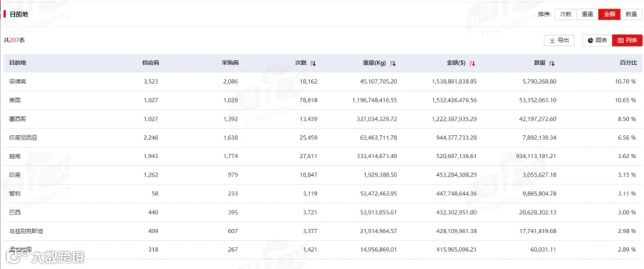Sort by the 次数 column sort icon
This screenshot has width=644, height=269.
coord(313,63)
